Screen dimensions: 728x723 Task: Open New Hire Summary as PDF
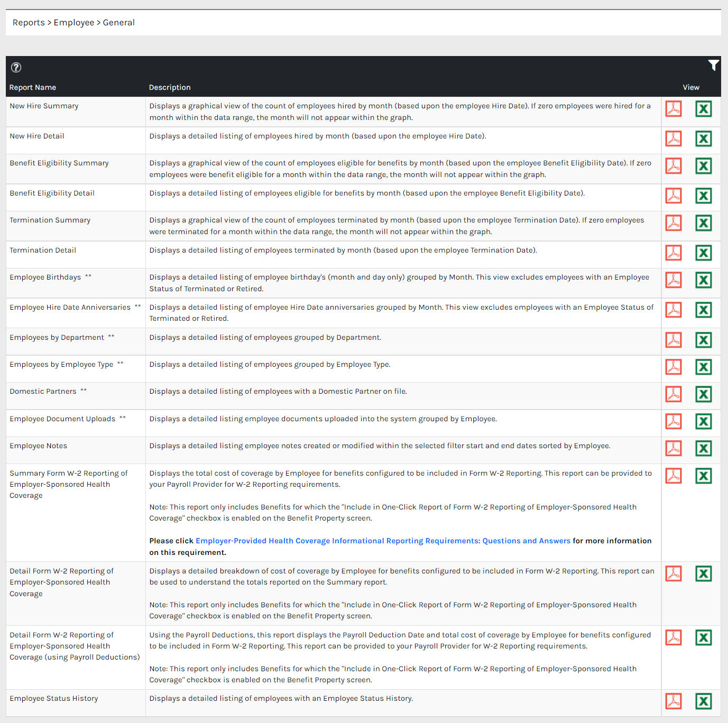[673, 109]
